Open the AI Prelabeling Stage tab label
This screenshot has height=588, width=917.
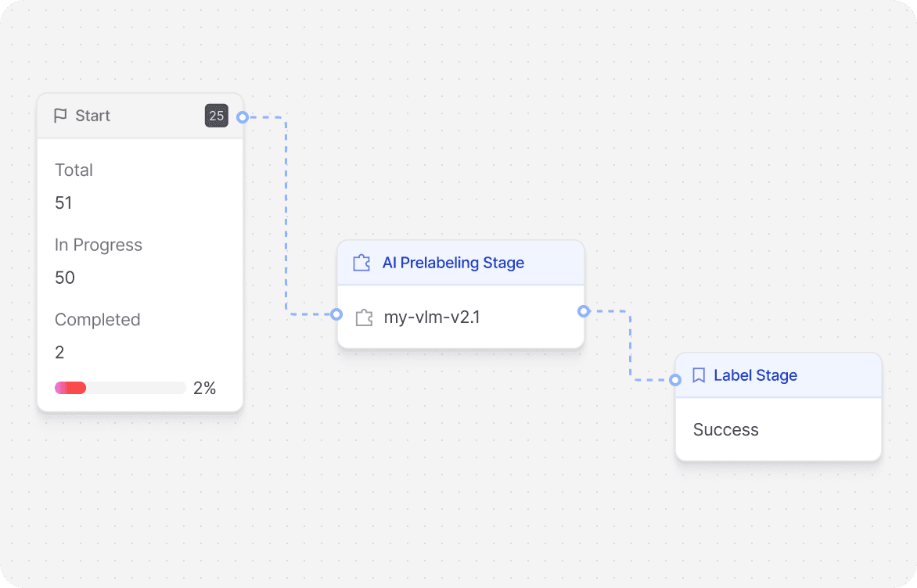tap(452, 263)
